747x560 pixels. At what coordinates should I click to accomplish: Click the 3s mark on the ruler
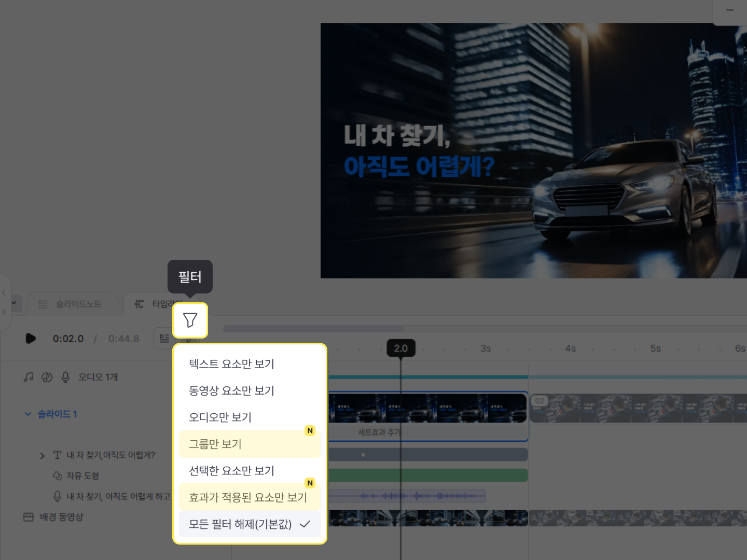[x=486, y=348]
